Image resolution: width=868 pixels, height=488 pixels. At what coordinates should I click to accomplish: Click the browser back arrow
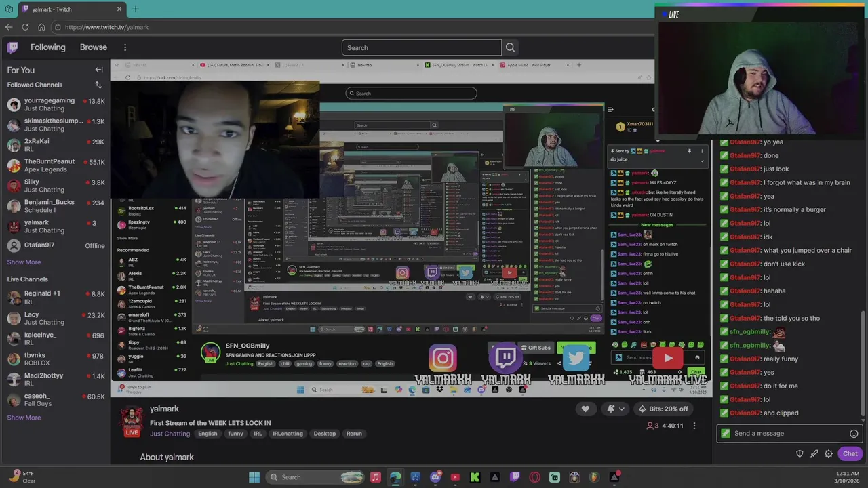tap(9, 27)
